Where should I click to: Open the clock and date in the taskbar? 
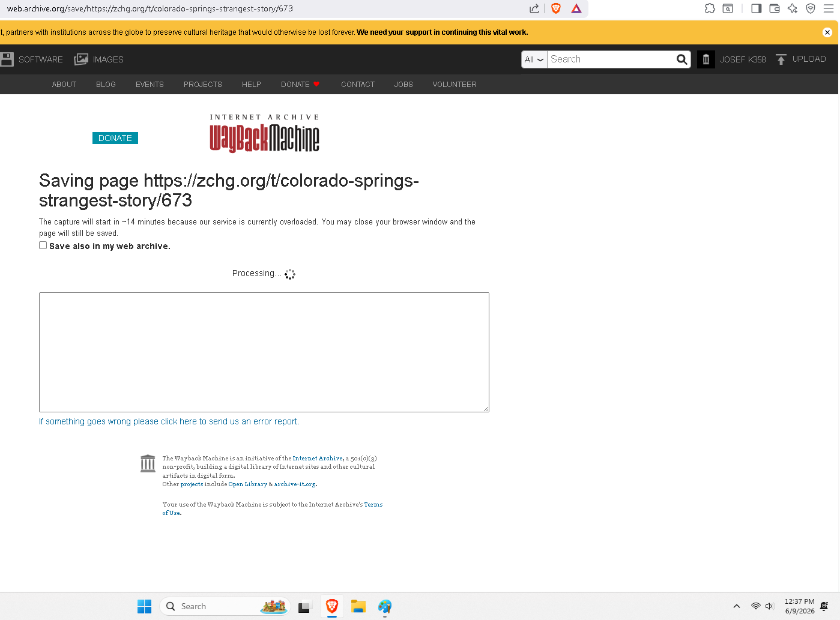pyautogui.click(x=800, y=606)
